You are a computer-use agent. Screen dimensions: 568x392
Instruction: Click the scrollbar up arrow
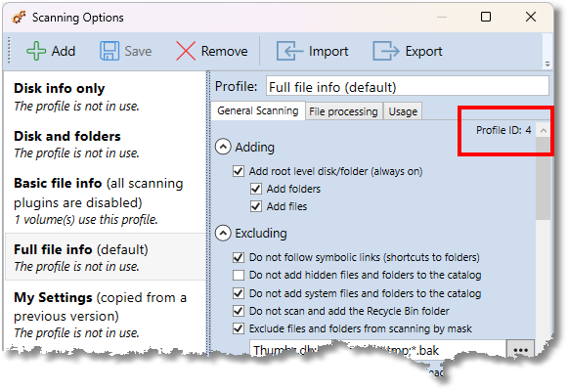point(543,130)
